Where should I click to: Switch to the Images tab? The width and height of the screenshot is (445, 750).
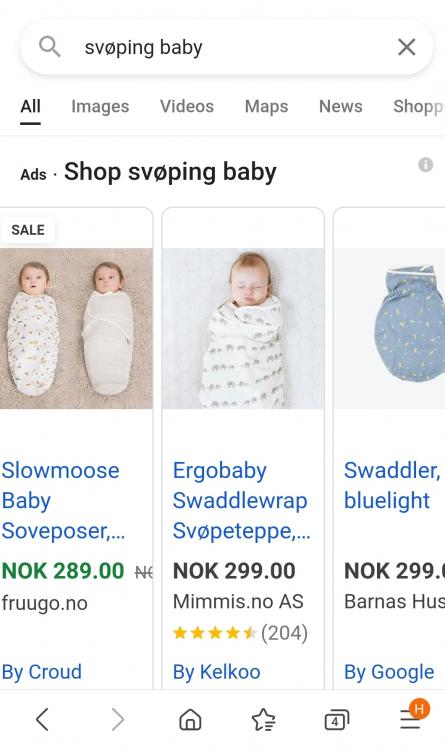click(100, 106)
